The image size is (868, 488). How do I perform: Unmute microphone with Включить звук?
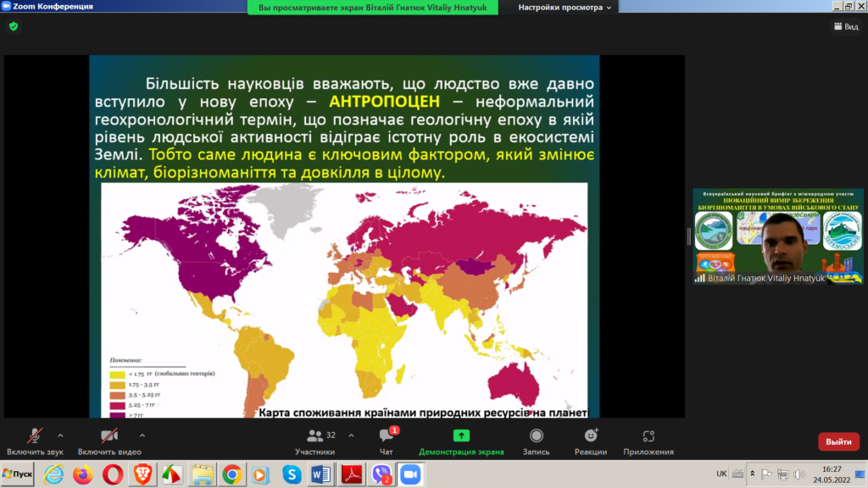(36, 440)
